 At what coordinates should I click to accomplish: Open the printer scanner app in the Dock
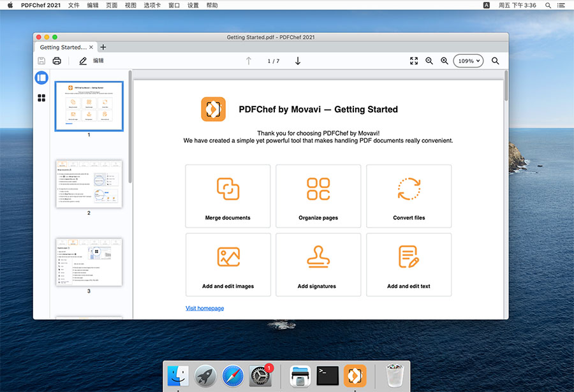[300, 376]
